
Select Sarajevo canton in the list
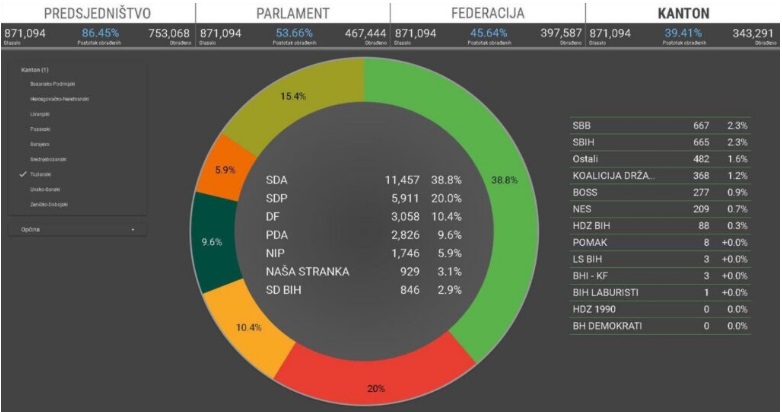pos(39,144)
